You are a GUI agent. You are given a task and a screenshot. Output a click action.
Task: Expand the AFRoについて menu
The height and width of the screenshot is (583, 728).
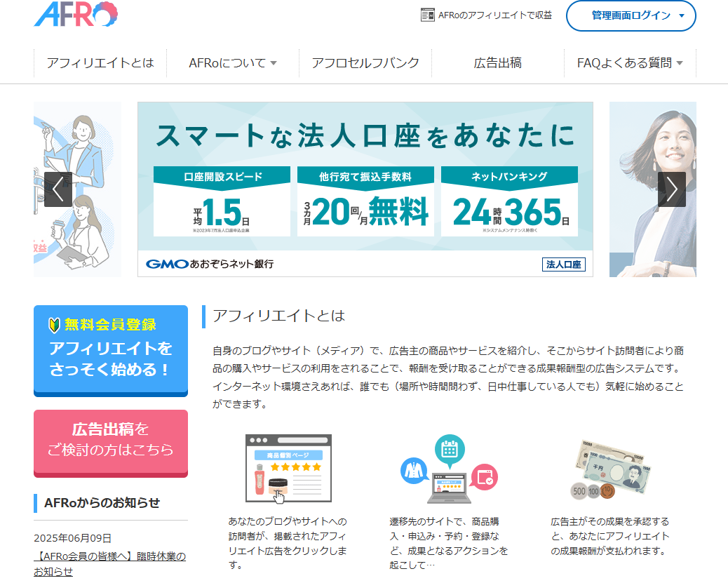point(233,63)
